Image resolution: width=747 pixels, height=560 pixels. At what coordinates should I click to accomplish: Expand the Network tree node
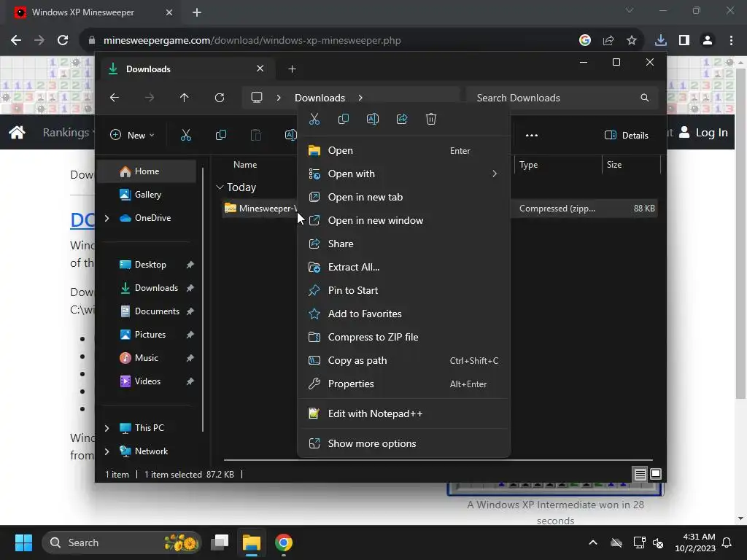107,451
